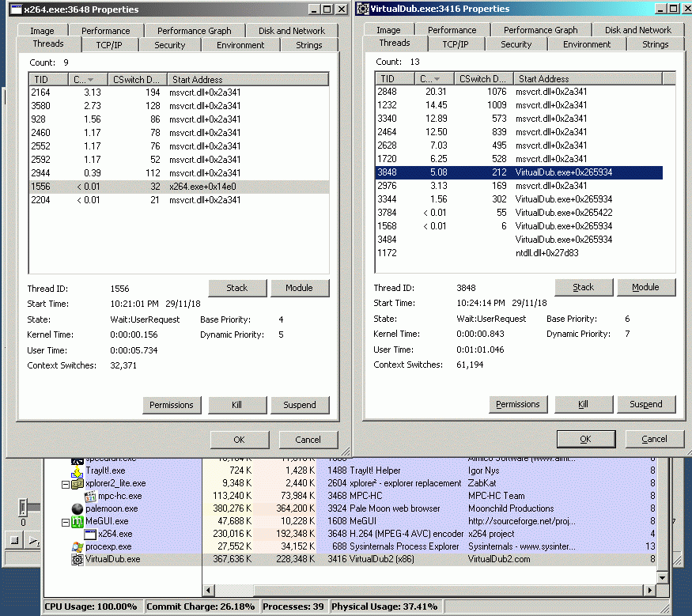Open Performance Graph tab in x264 Properties
Viewport: 692px width, 616px height.
pyautogui.click(x=195, y=31)
